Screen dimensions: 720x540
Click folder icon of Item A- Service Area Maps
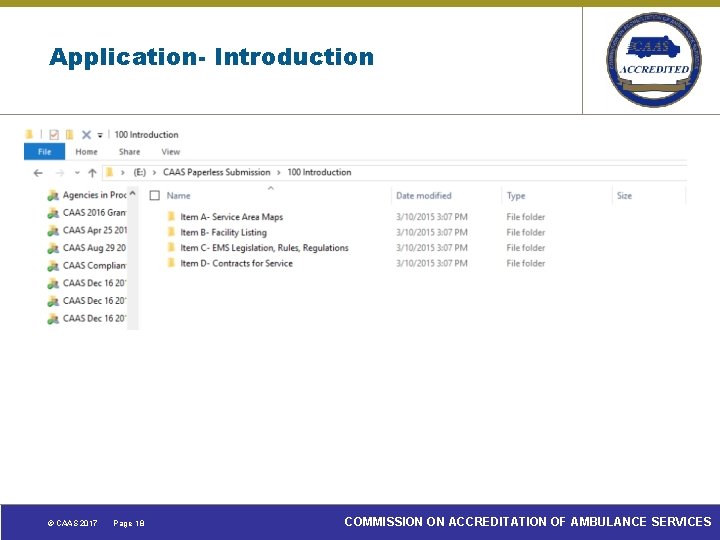(x=171, y=216)
